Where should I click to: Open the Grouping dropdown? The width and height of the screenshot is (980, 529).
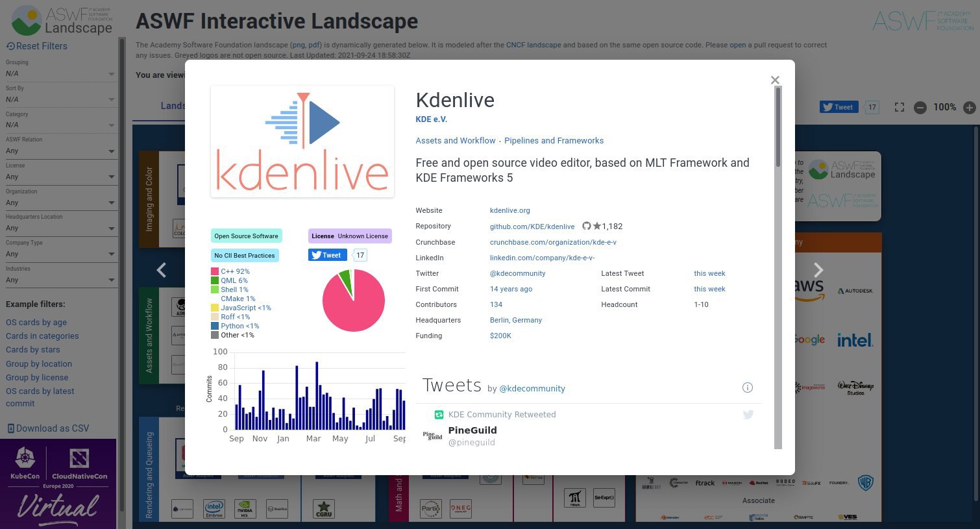[x=60, y=73]
